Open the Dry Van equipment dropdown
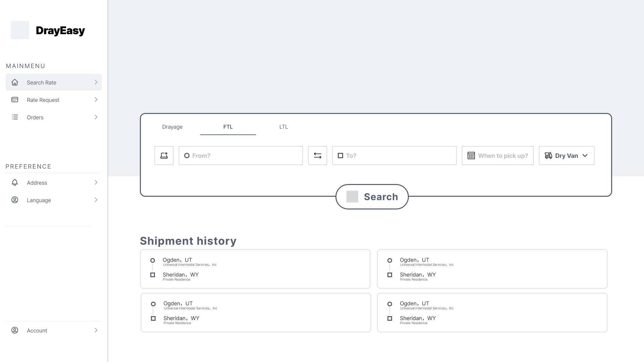 click(566, 156)
